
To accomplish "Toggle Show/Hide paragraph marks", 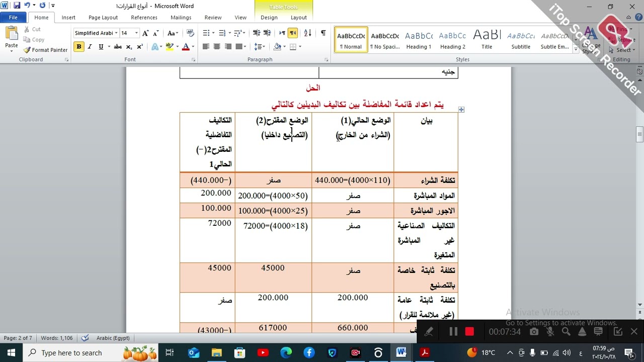I will 323,33.
